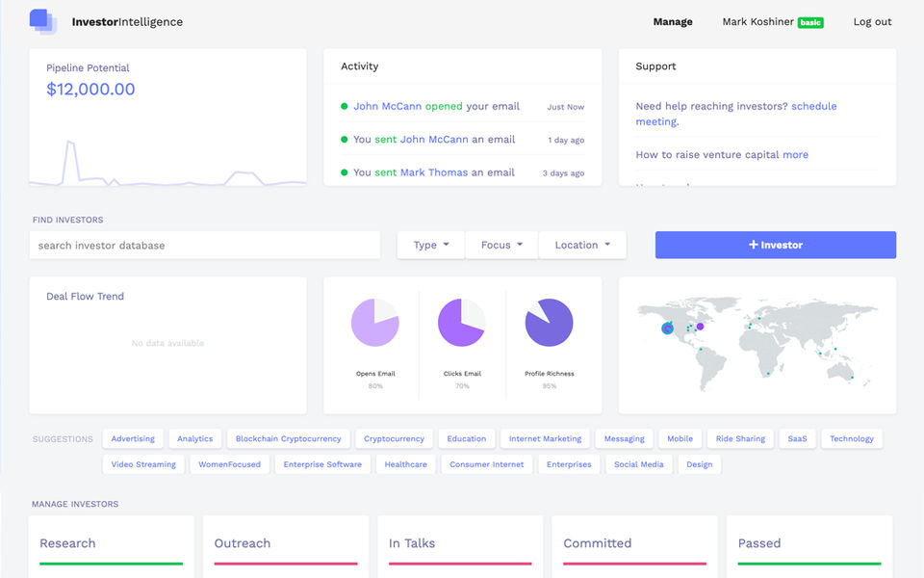This screenshot has height=578, width=924.
Task: Select the Ride Sharing tag
Action: point(740,439)
